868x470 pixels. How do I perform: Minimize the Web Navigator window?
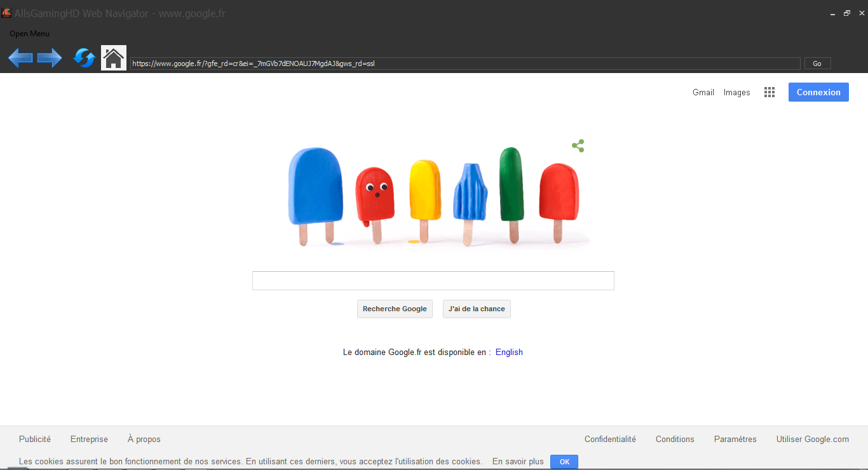(x=834, y=13)
